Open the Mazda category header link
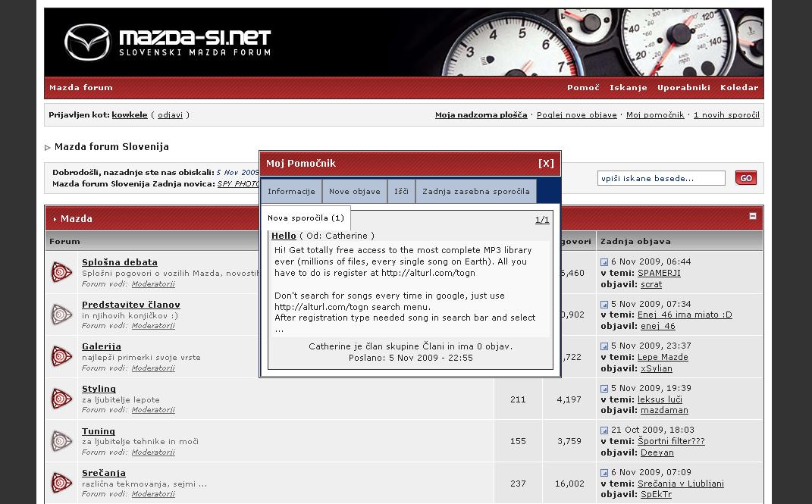 (76, 218)
